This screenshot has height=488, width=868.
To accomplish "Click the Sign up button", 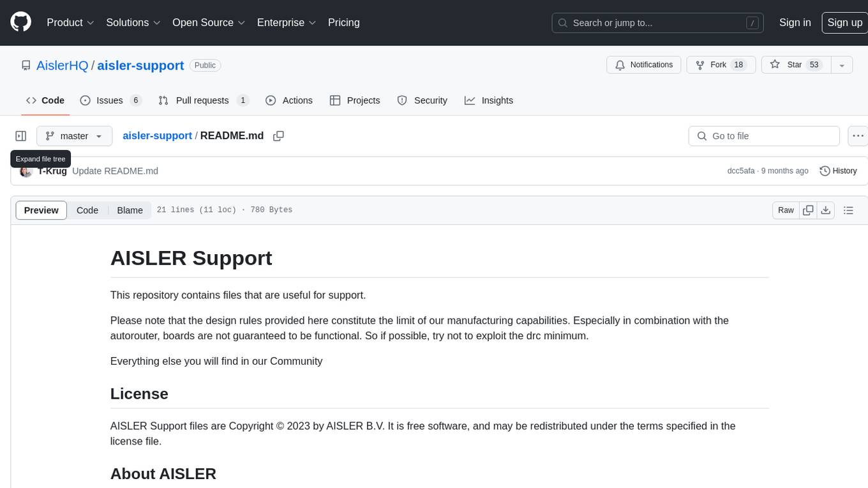I will pyautogui.click(x=844, y=22).
